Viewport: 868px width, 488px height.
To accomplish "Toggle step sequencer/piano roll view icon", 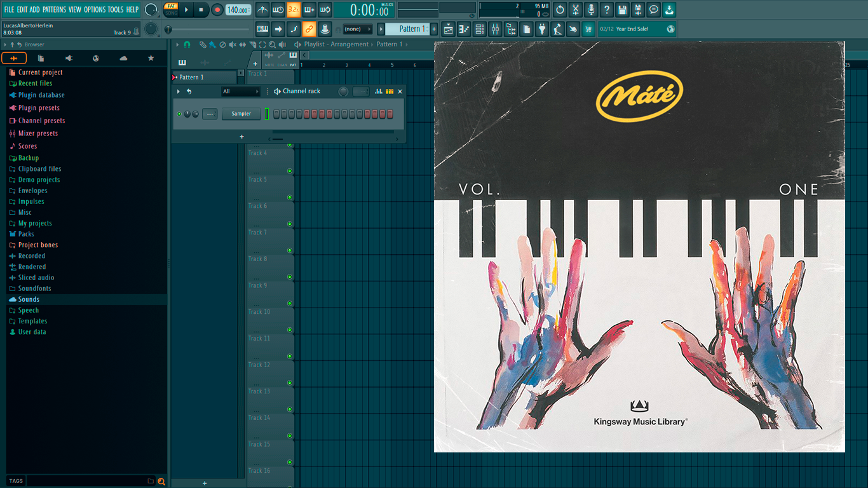I will [x=390, y=91].
